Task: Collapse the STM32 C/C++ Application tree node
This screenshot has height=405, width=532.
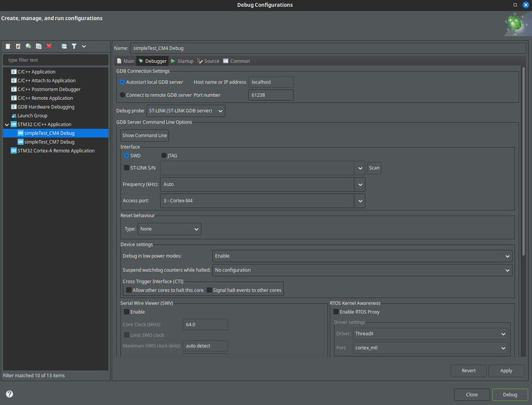Action: click(6, 125)
